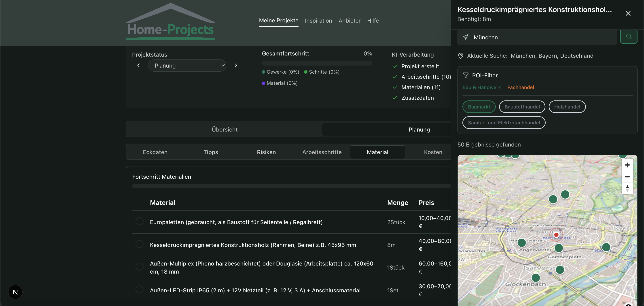Check the Europaletten material checkbox
The height and width of the screenshot is (306, 644).
(139, 222)
